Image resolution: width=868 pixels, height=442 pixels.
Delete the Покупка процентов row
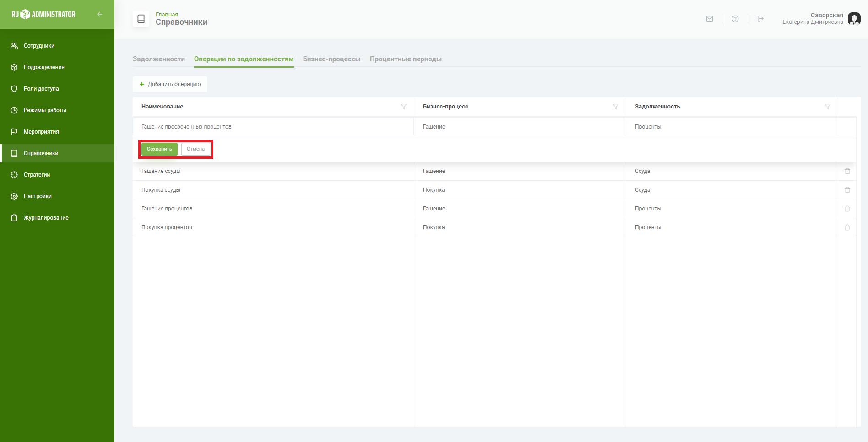(847, 227)
